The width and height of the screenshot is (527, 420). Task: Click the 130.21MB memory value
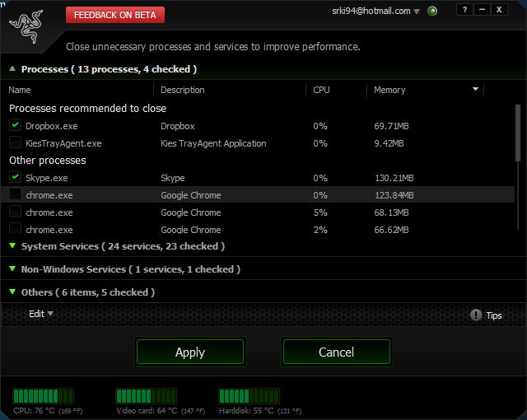pyautogui.click(x=394, y=178)
